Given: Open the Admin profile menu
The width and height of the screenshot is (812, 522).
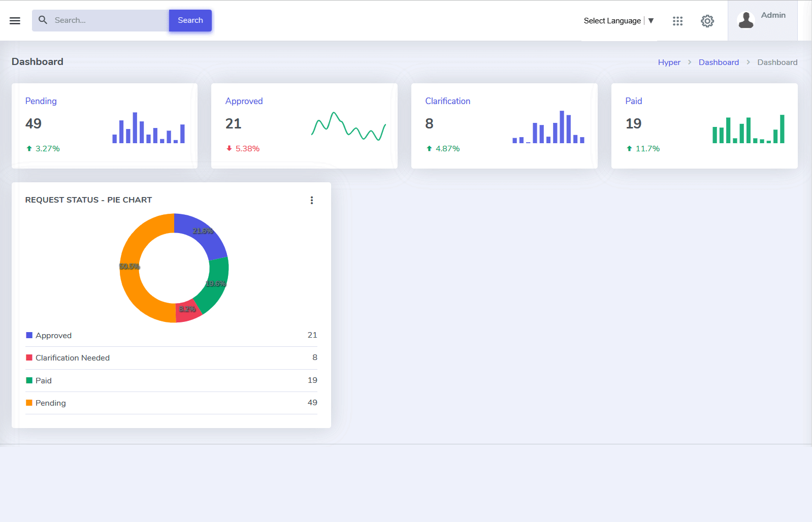Looking at the screenshot, I should click(x=762, y=20).
